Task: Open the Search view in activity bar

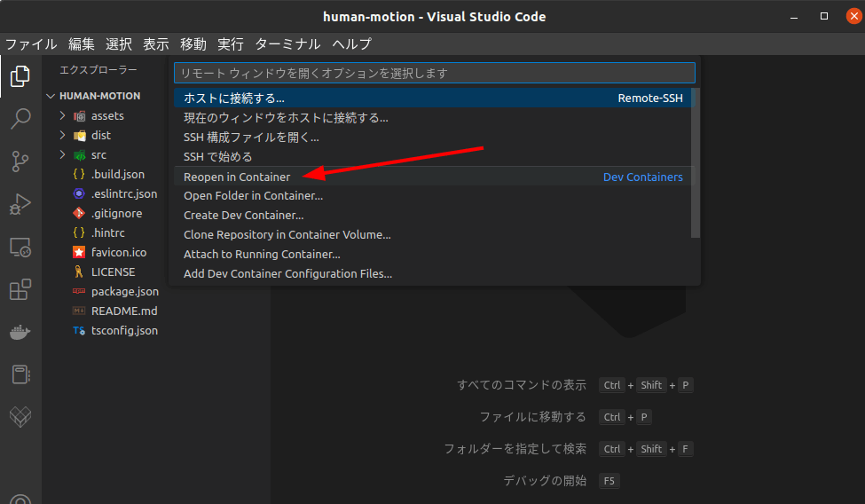Action: pyautogui.click(x=20, y=118)
